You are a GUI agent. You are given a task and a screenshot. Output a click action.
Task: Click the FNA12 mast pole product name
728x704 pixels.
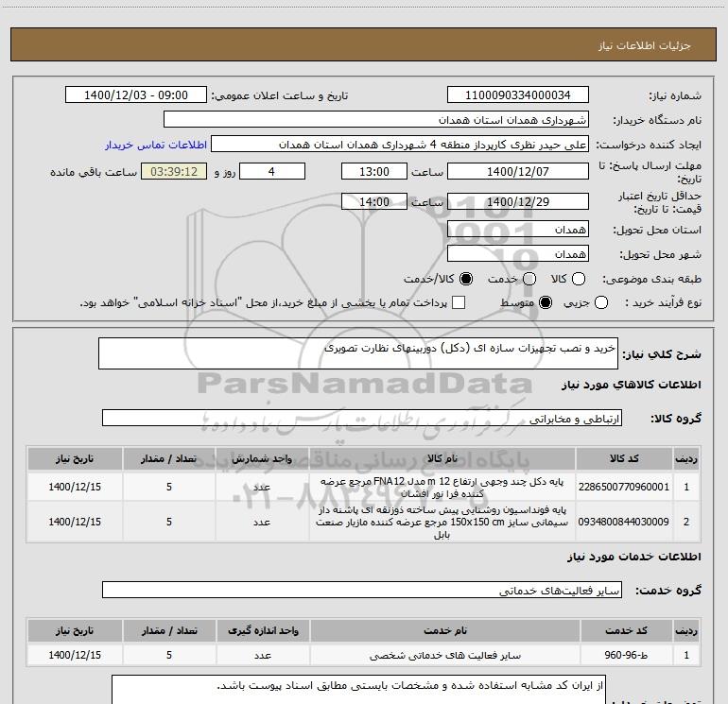(x=442, y=488)
